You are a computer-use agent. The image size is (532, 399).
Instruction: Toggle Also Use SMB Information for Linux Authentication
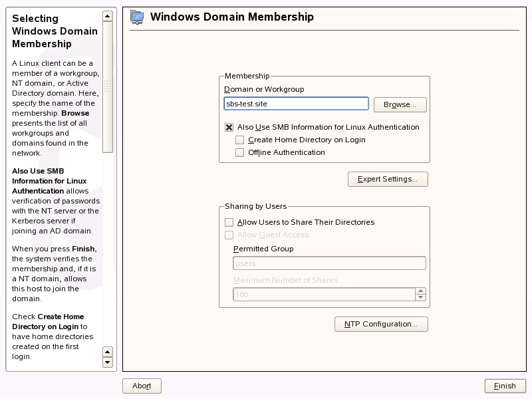[x=229, y=127]
